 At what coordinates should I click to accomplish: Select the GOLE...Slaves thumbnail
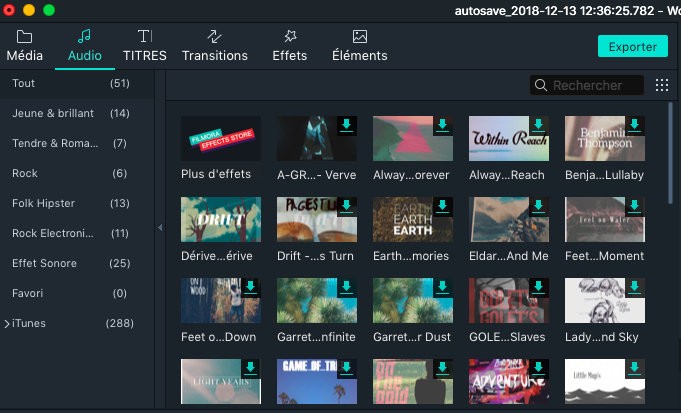(509, 301)
